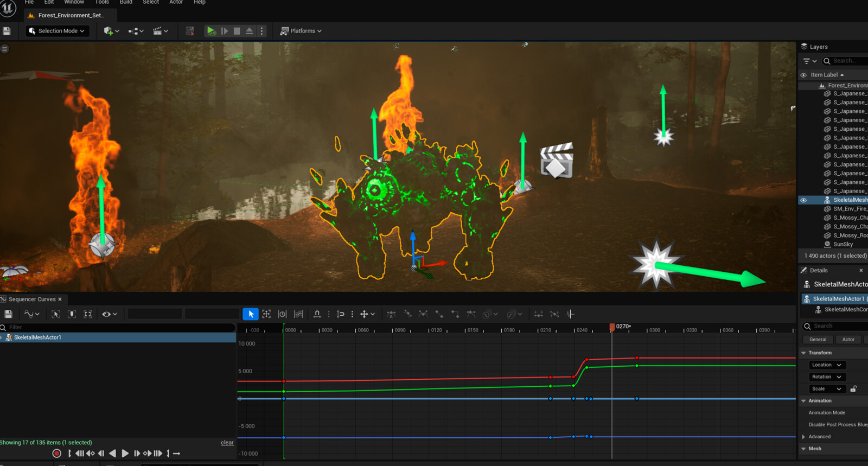
Task: Open the quick add content dropdown
Action: coord(111,31)
